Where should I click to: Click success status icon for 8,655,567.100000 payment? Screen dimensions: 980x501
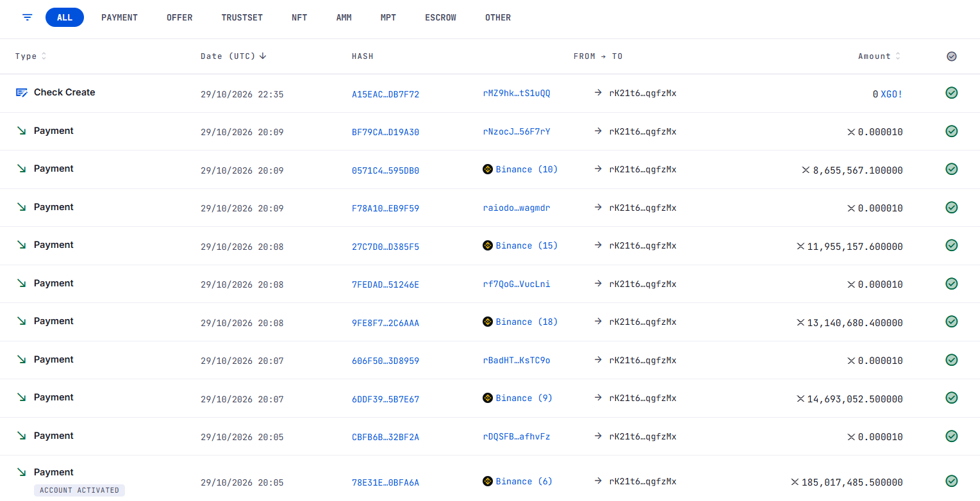pyautogui.click(x=952, y=169)
